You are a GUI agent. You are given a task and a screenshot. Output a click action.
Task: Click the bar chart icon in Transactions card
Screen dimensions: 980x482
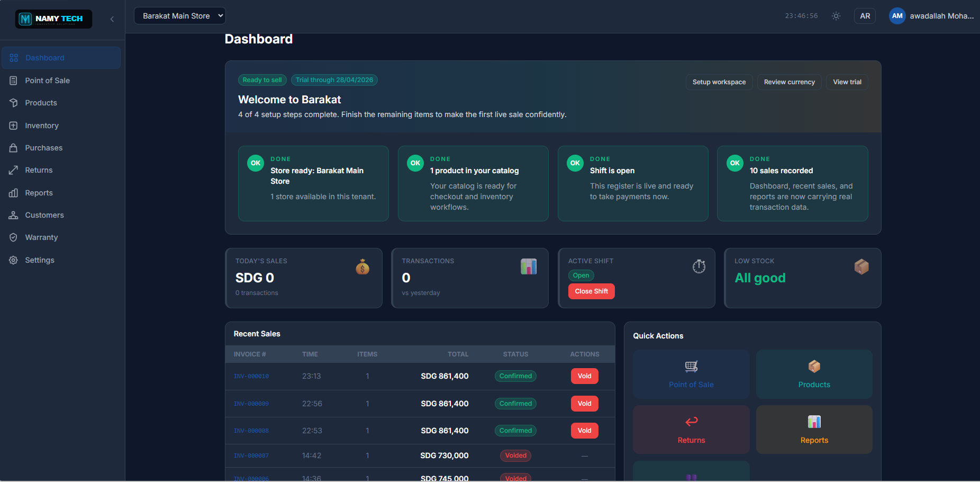click(529, 266)
